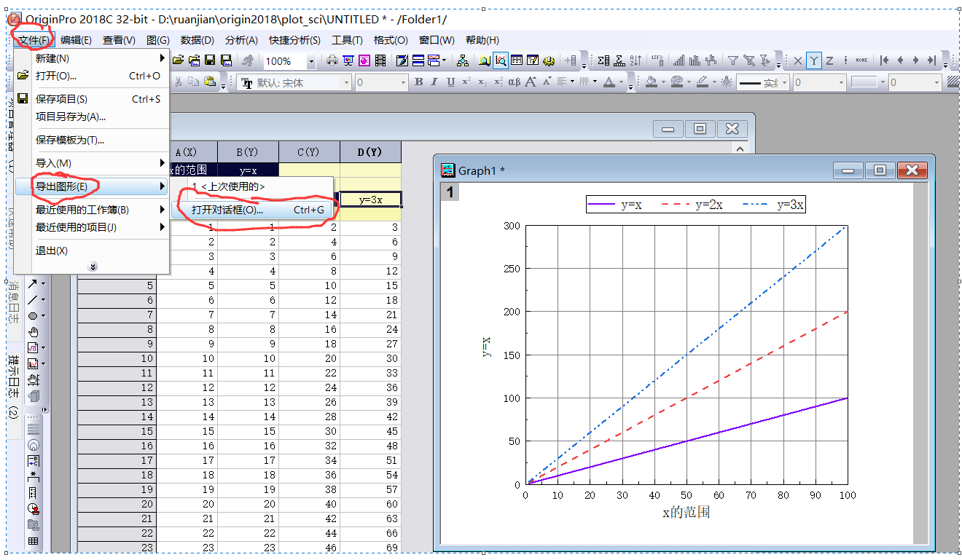This screenshot has height=560, width=962.
Task: Click the Light bulb lighting control icon
Action: (727, 82)
